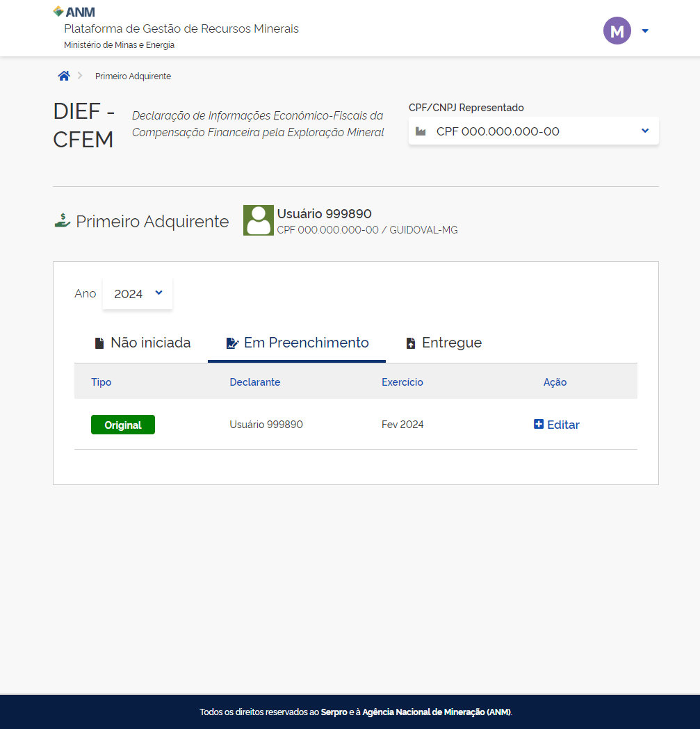700x729 pixels.
Task: Click the Entregue upload document icon
Action: click(411, 343)
